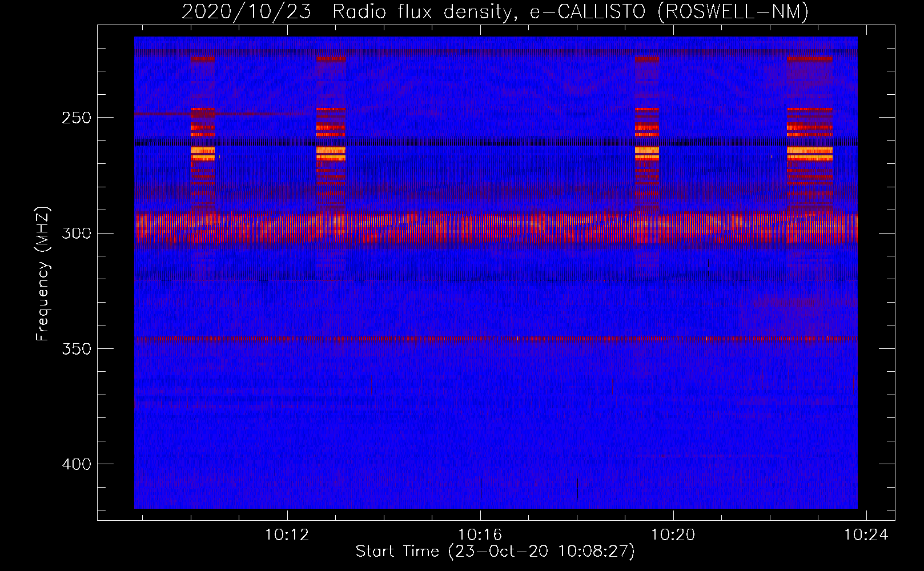
Task: Click the 10:20 time tick label
Action: pyautogui.click(x=673, y=534)
